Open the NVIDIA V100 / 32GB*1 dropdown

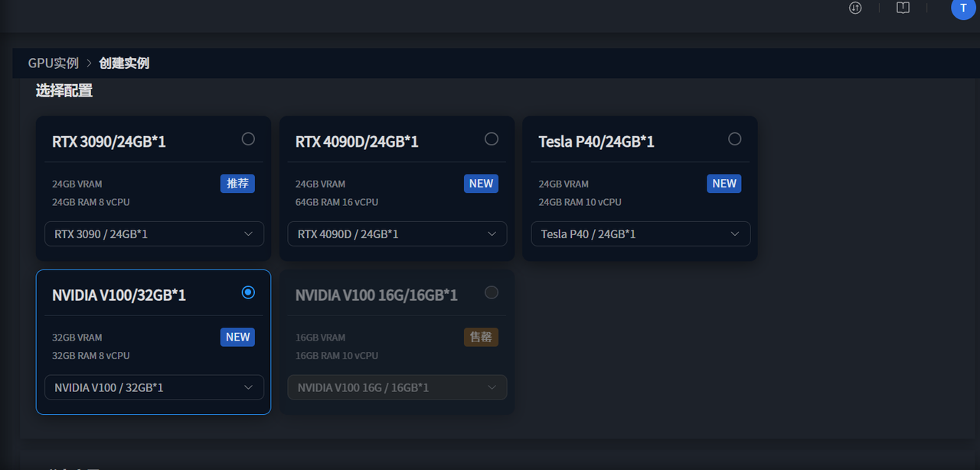click(154, 388)
